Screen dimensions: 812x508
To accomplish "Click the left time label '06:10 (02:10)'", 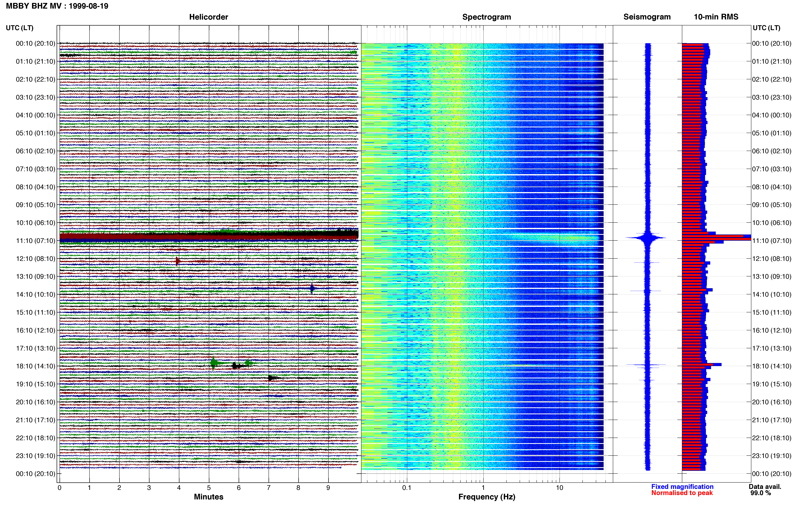I will 36,151.
